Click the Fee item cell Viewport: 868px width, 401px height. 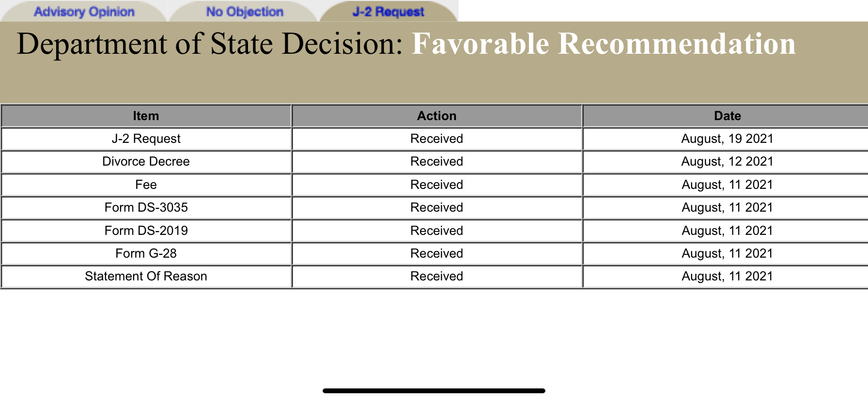[x=146, y=185]
